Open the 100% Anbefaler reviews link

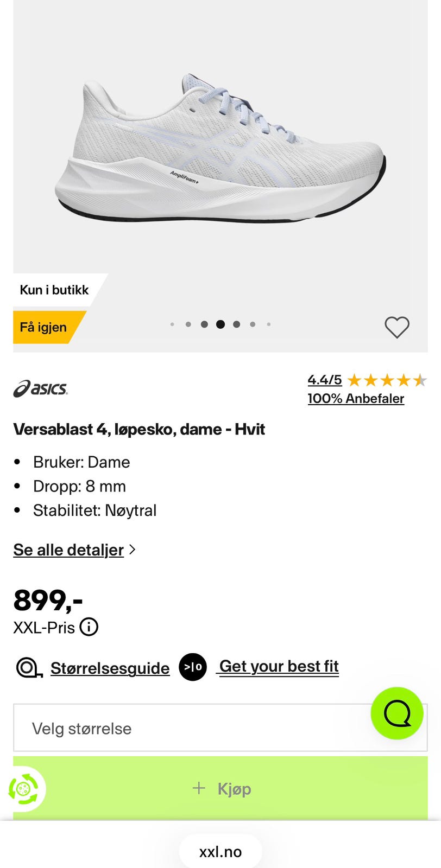pyautogui.click(x=356, y=399)
